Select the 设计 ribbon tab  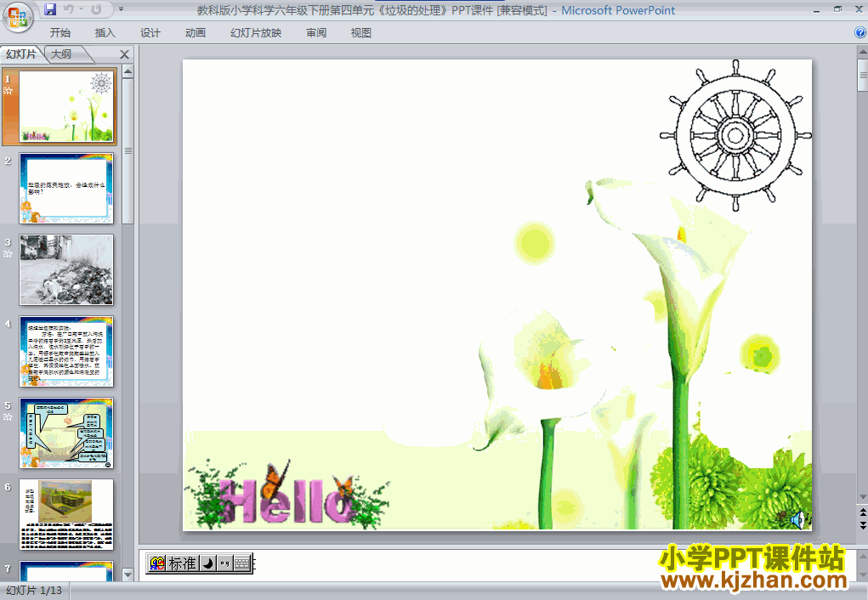coord(150,32)
